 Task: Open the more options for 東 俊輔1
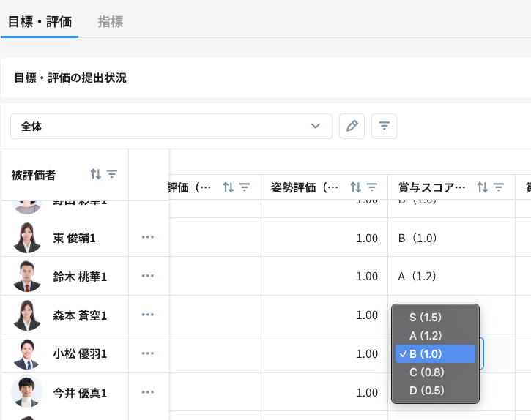[x=148, y=237]
